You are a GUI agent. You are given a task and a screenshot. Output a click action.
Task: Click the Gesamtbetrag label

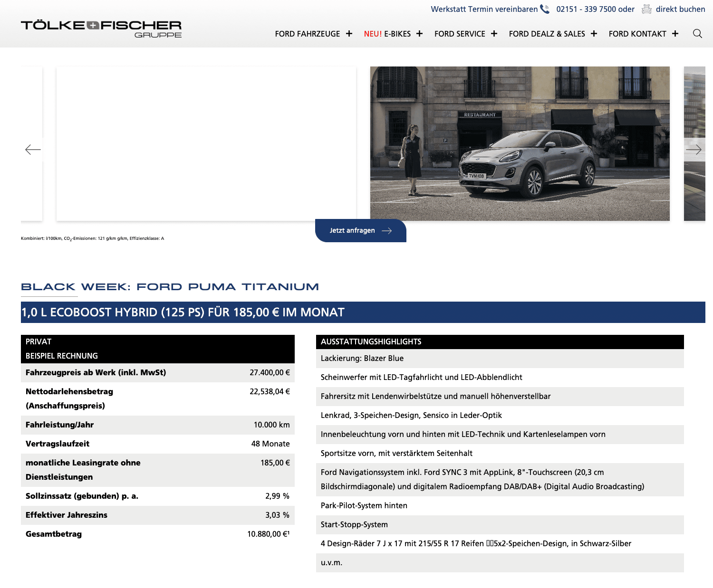click(x=54, y=534)
